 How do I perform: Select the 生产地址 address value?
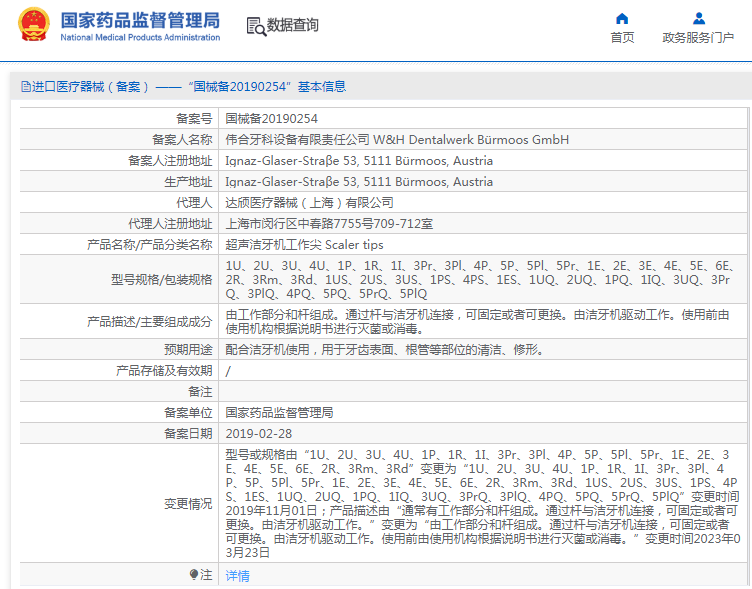(359, 182)
